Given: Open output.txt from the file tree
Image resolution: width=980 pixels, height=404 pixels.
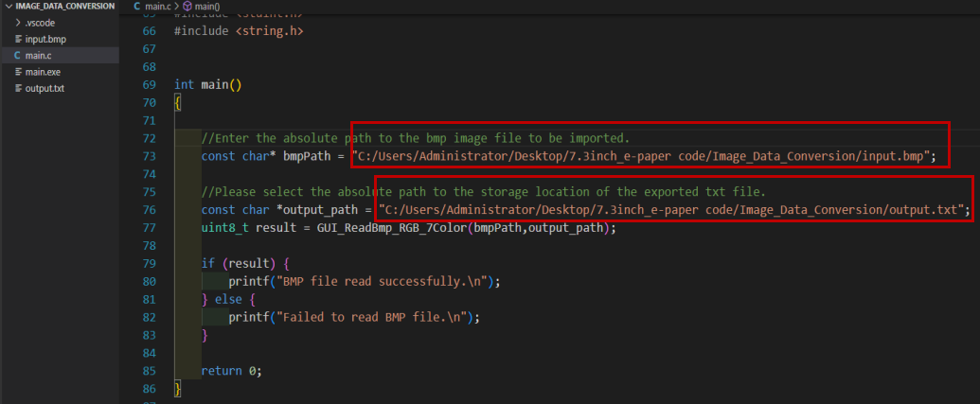Looking at the screenshot, I should [x=45, y=88].
